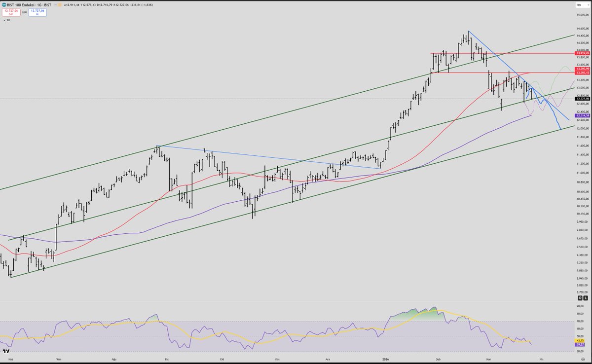This screenshot has height=364, width=592.
Task: Toggle the O auto-scale button
Action: pyautogui.click(x=580, y=298)
